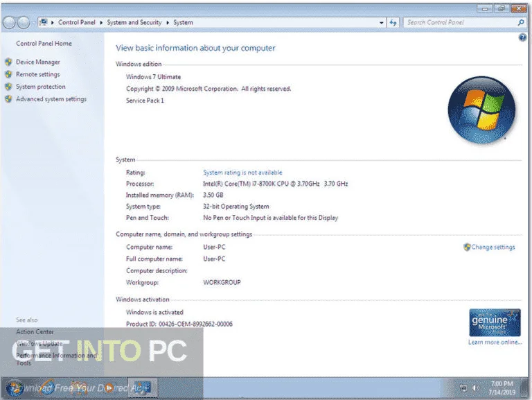This screenshot has height=400, width=532.
Task: Click the 3.50 GB memory value
Action: coord(213,195)
